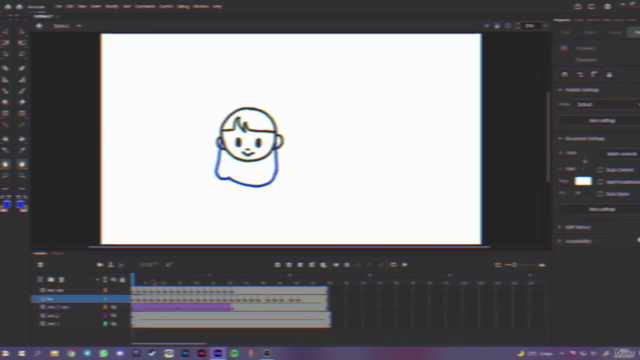Toggle outline highlight for all layers in header
Screen dimensions: 640x360
105,280
